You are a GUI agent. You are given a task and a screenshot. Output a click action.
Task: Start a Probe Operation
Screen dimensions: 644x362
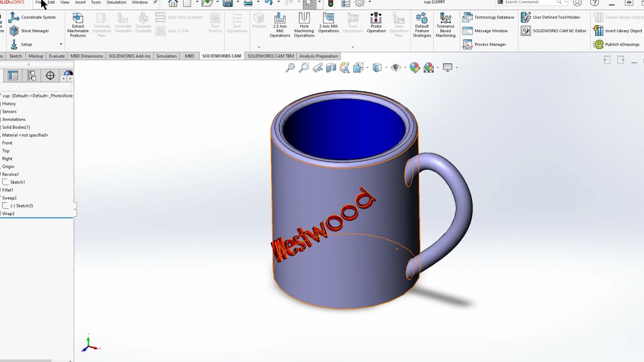[x=376, y=24]
